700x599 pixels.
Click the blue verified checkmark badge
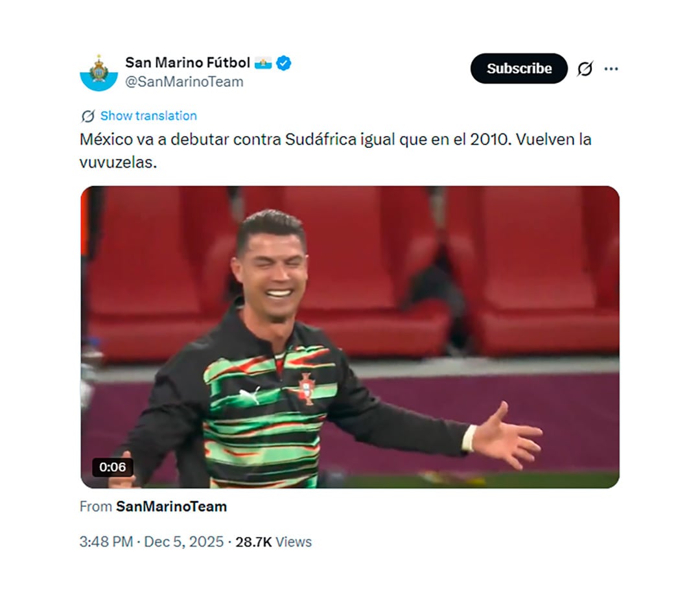(x=283, y=63)
